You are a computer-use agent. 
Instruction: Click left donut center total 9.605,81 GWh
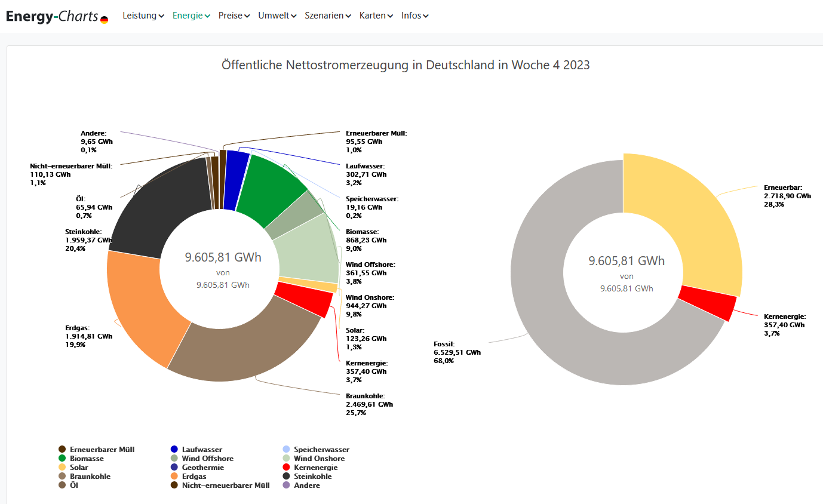[x=223, y=257]
